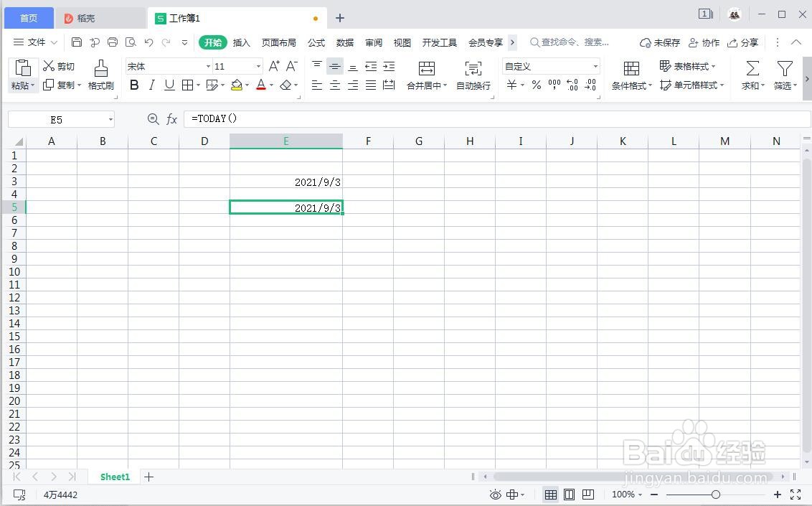812x506 pixels.
Task: Toggle 自动换行 wrap text
Action: click(473, 75)
